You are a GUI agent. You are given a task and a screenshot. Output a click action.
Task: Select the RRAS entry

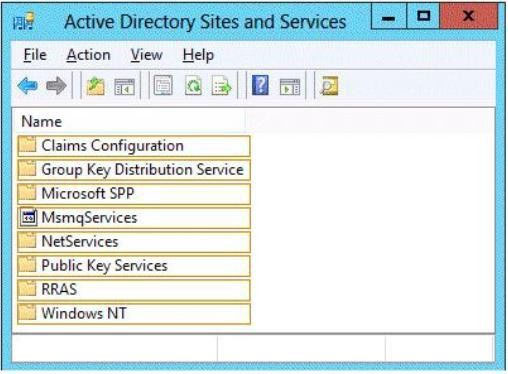point(134,290)
